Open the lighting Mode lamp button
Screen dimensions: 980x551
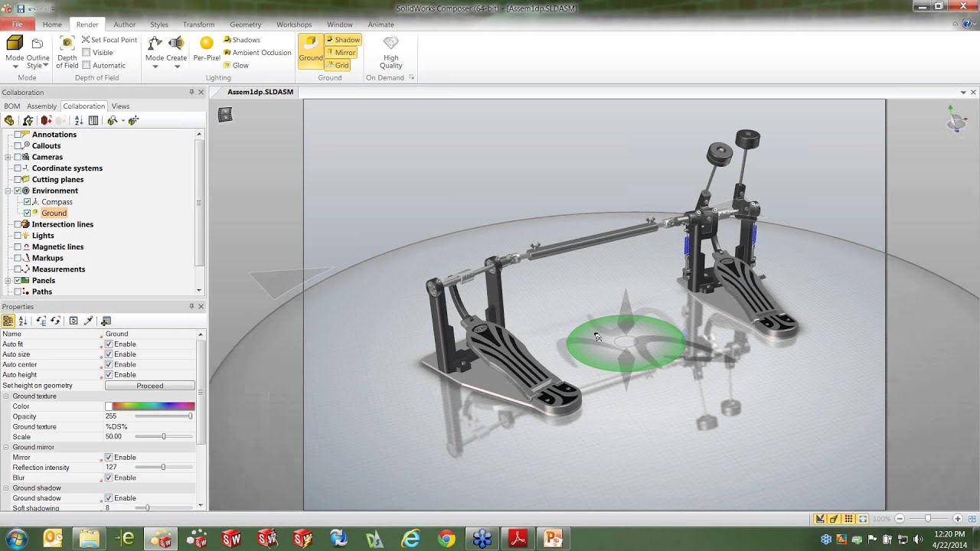point(155,52)
